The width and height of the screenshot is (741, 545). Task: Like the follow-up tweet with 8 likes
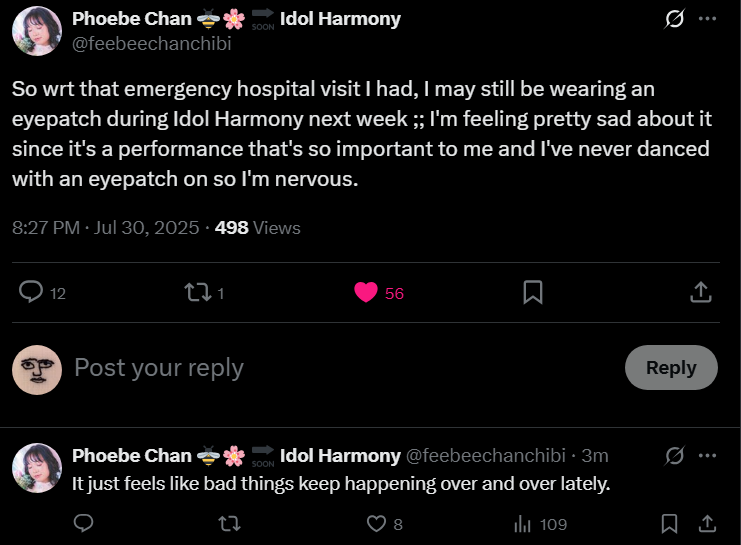(x=377, y=523)
